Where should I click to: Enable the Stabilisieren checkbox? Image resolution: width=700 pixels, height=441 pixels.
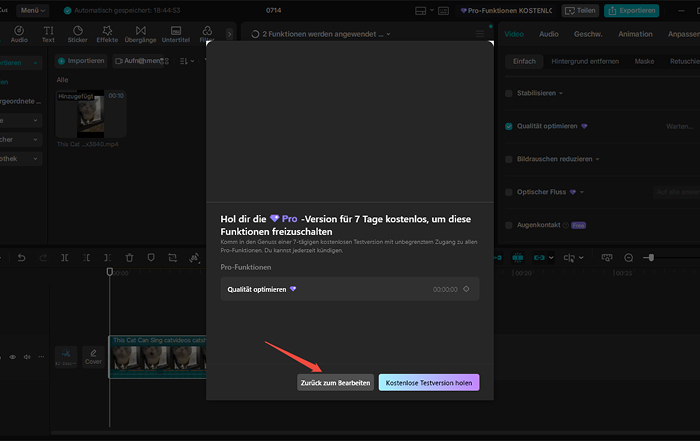click(508, 93)
